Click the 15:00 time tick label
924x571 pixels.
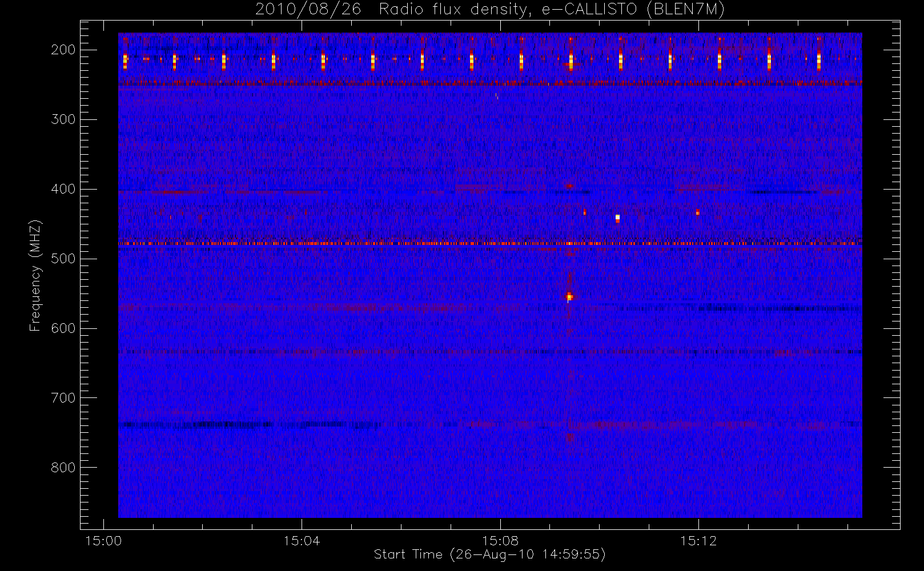(103, 541)
